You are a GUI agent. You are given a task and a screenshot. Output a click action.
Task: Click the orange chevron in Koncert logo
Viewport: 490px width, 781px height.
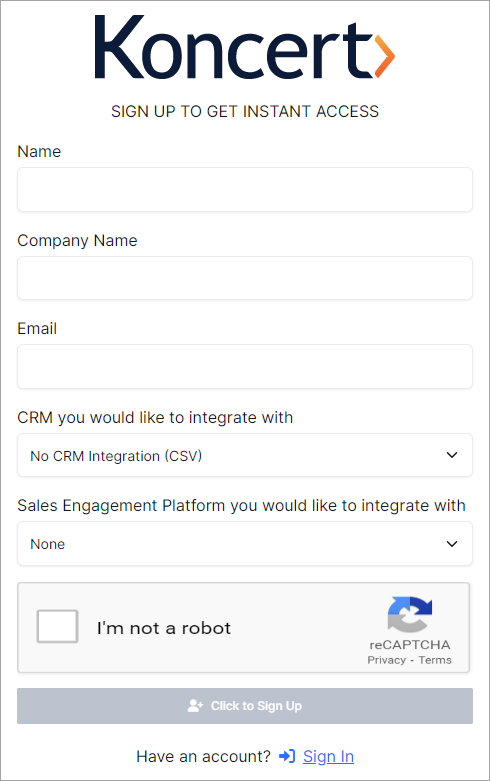click(384, 56)
